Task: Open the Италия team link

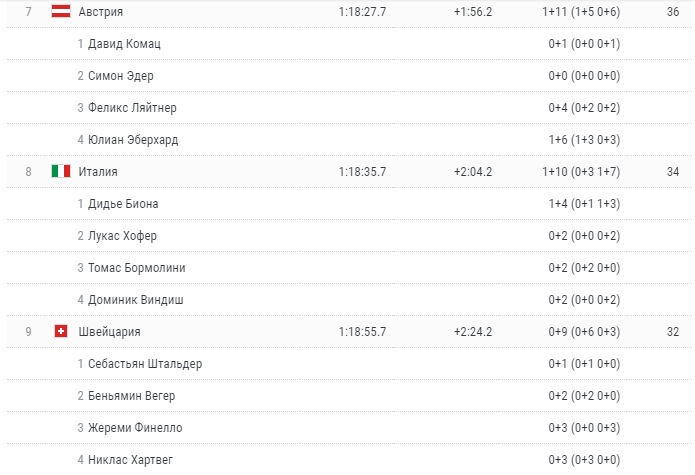Action: 98,171
